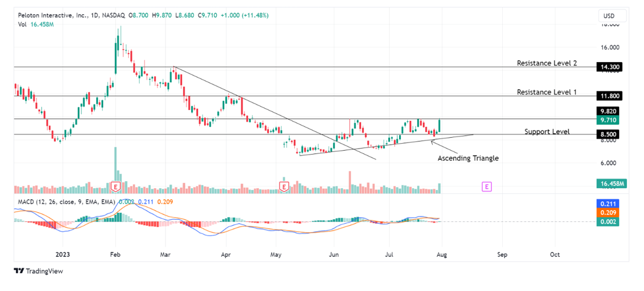
Task: Click the 6.000 price axis label
Action: pos(609,163)
